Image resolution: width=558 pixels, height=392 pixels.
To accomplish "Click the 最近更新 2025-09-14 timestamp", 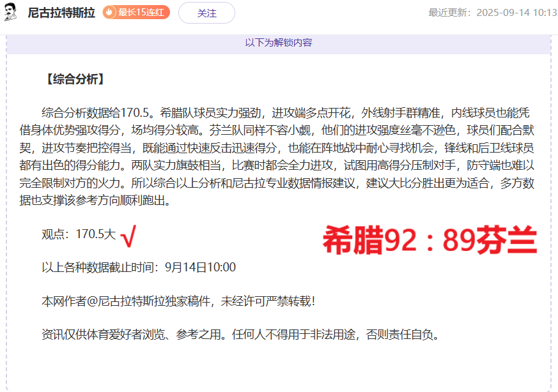I will click(493, 12).
